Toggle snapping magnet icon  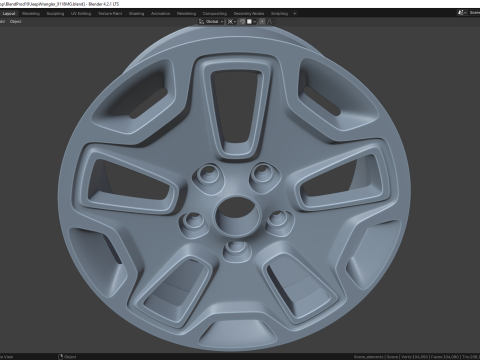242,22
